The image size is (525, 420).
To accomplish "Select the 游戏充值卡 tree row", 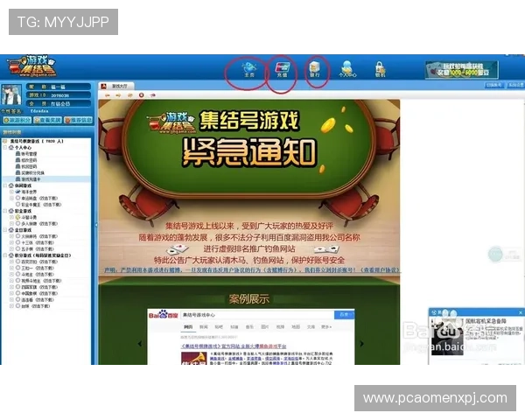I will (46, 179).
